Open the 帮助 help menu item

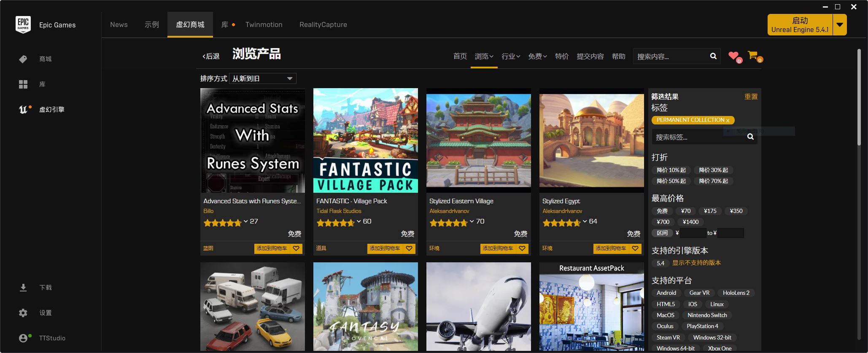pos(618,56)
